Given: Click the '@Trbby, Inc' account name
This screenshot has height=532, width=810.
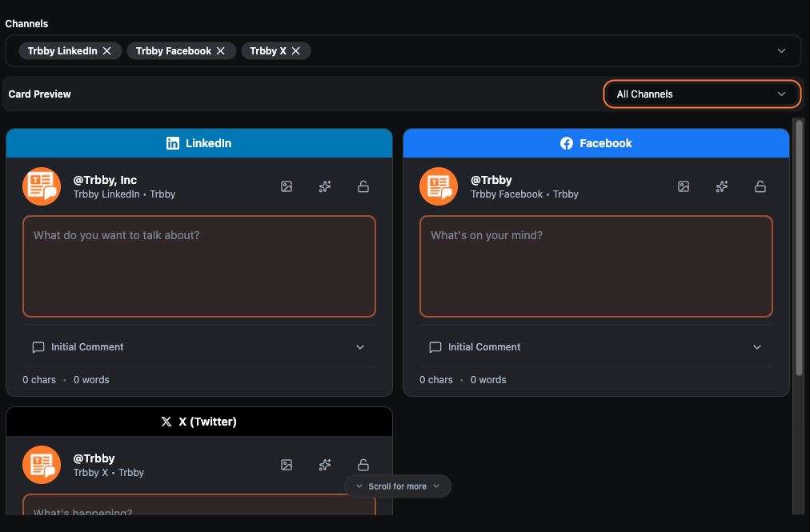Looking at the screenshot, I should coord(105,180).
